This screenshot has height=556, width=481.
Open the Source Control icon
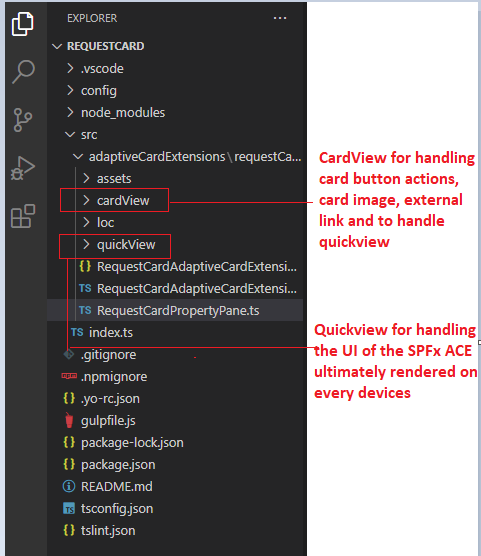pyautogui.click(x=23, y=120)
